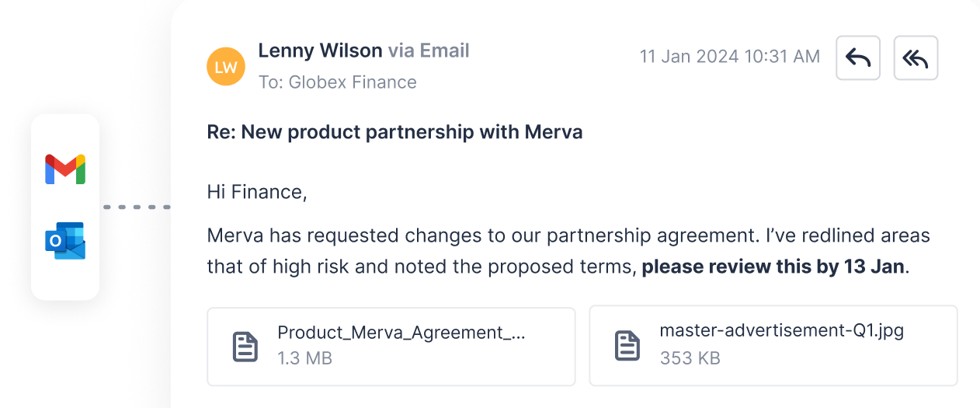
Task: Click the 353 KB file size label
Action: (x=690, y=358)
